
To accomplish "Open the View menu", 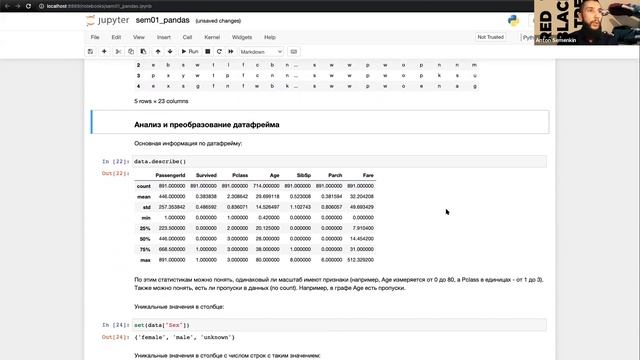I will [x=139, y=37].
